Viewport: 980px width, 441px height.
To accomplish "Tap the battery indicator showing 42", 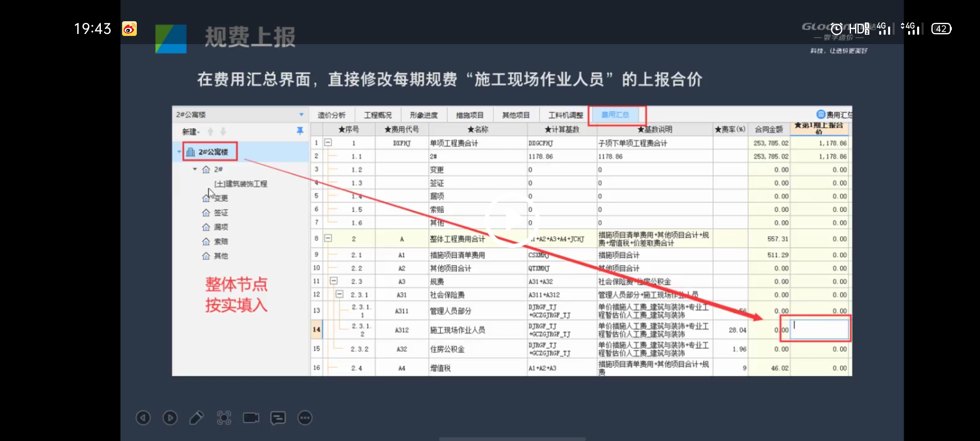I will tap(941, 29).
